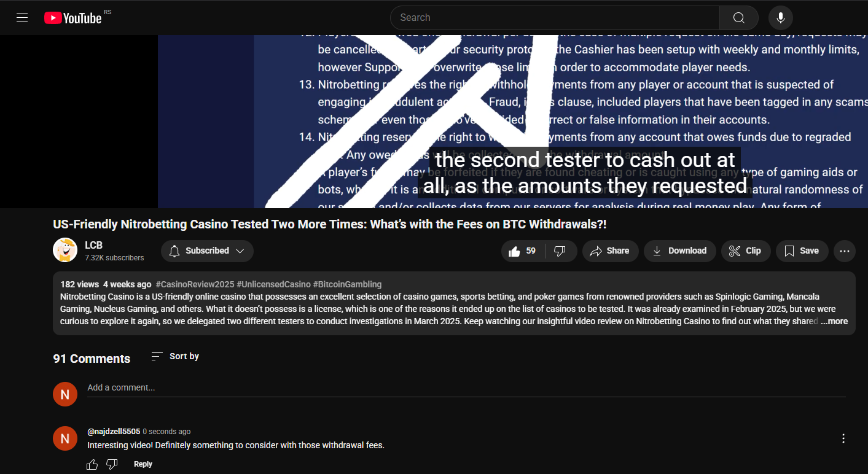The width and height of the screenshot is (868, 474).
Task: Click the '91 Comments' heading
Action: point(92,359)
